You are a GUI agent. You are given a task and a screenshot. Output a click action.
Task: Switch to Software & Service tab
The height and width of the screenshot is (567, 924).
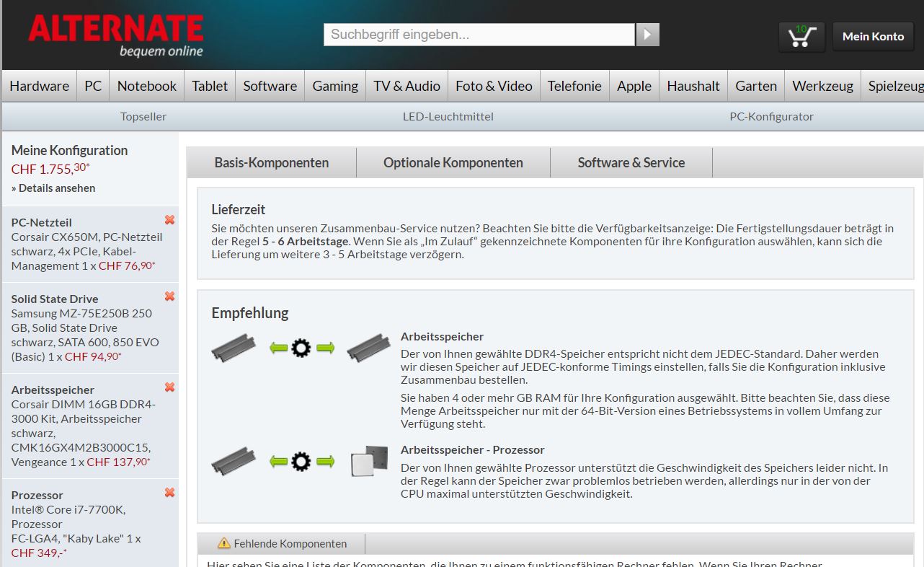631,162
